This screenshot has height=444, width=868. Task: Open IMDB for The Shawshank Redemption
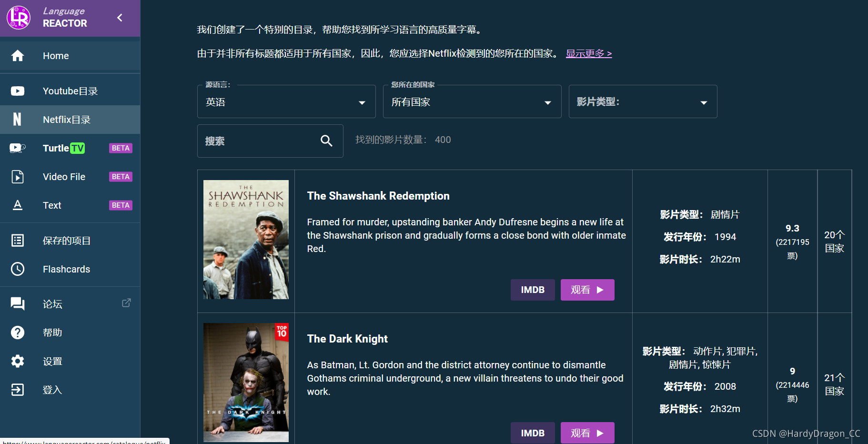click(x=533, y=290)
